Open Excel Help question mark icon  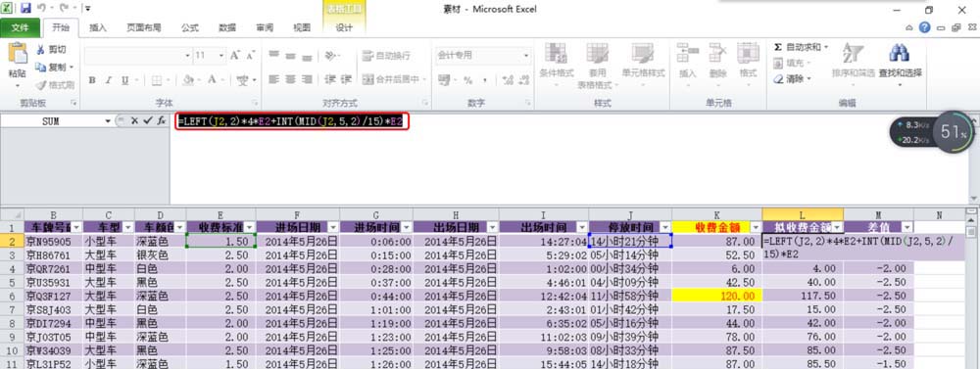925,27
